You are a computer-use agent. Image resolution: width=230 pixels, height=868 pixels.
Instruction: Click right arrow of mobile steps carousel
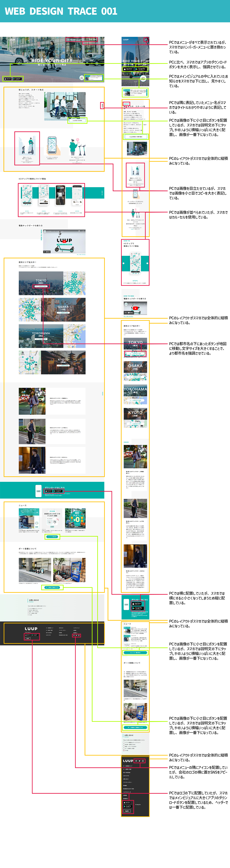point(147,263)
